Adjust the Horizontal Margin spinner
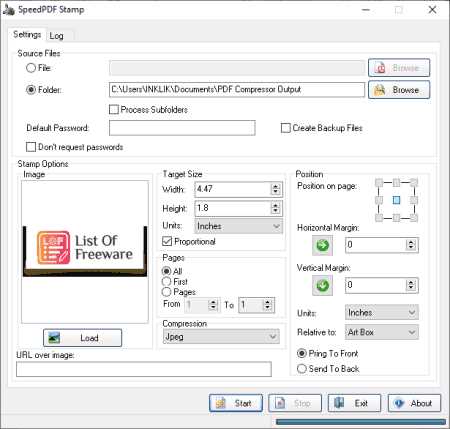The image size is (450, 429). 411,245
